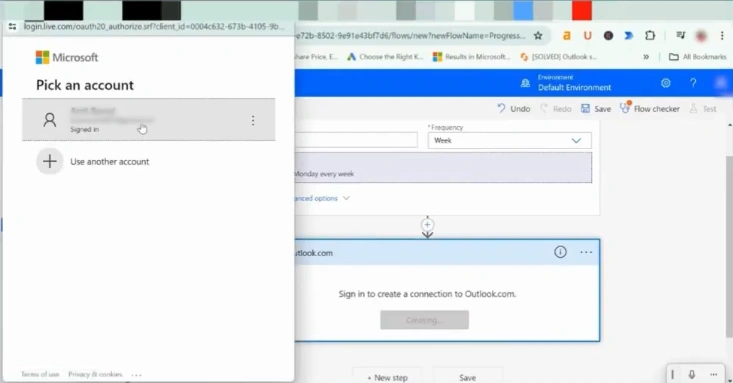Open the Chrome three-dot menu
Viewport: 733px width, 383px height.
(722, 36)
